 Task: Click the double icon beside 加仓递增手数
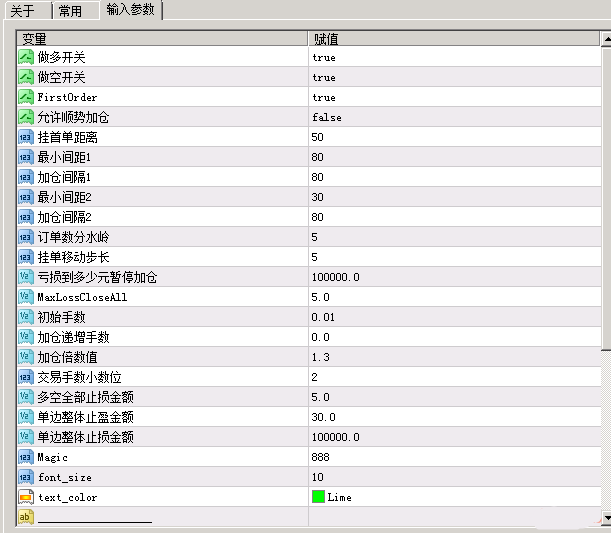(x=26, y=337)
